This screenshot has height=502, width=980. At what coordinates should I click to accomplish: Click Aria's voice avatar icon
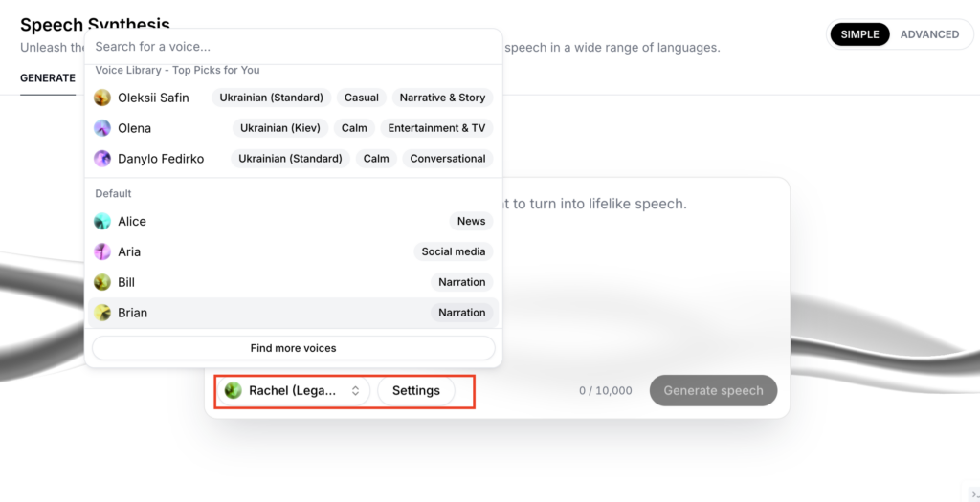point(102,251)
